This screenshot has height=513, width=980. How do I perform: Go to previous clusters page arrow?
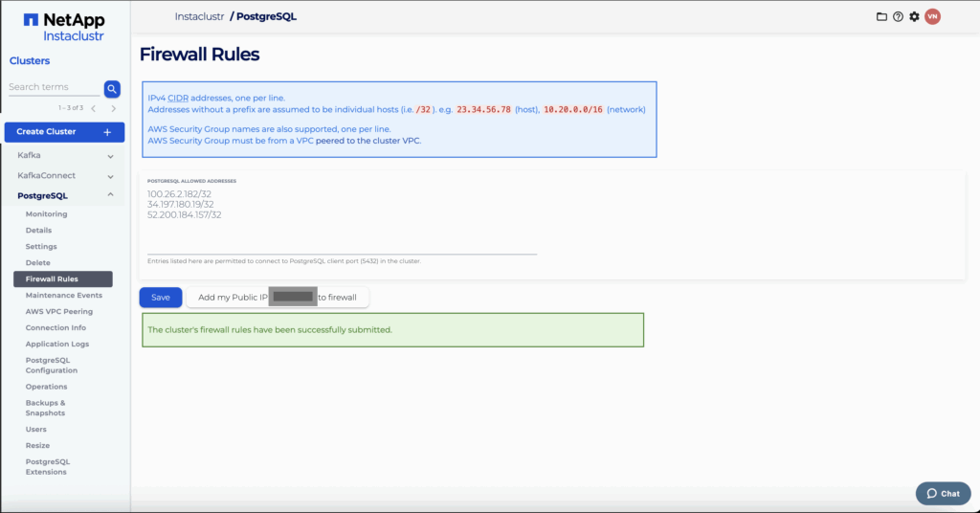point(93,108)
